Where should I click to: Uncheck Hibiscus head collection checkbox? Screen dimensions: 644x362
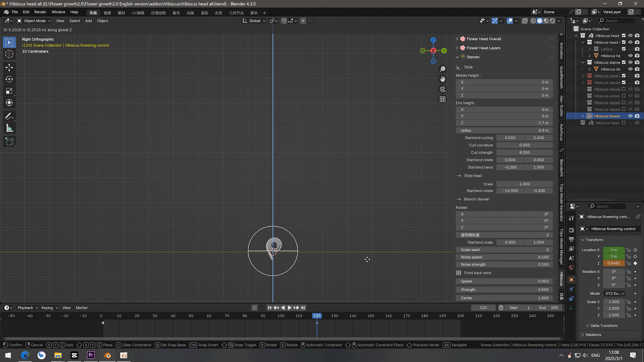tap(624, 36)
